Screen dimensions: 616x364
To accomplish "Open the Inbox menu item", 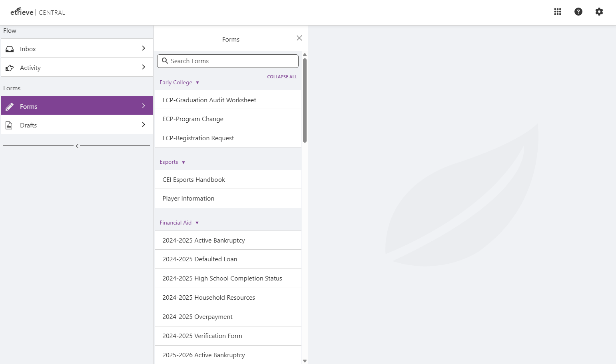I will coord(77,48).
